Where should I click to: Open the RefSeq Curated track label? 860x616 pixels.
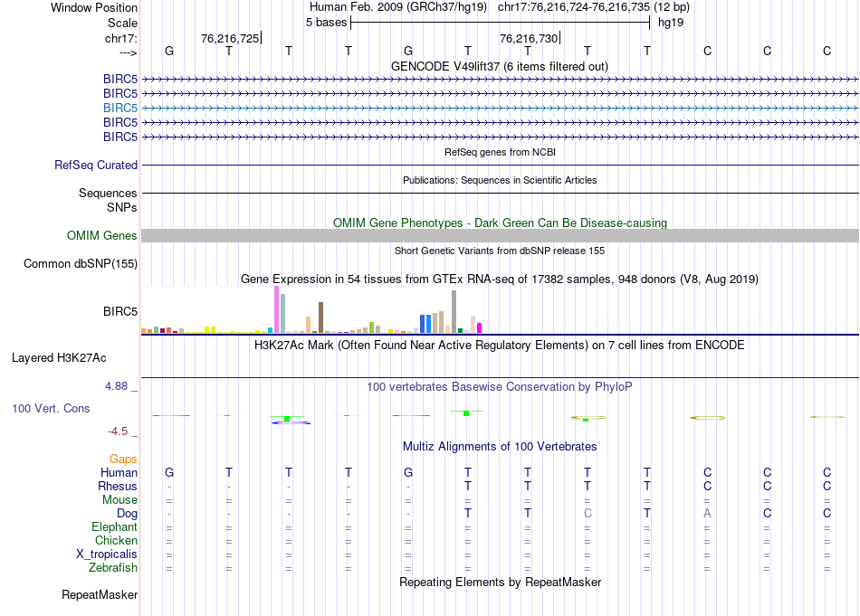tap(96, 165)
